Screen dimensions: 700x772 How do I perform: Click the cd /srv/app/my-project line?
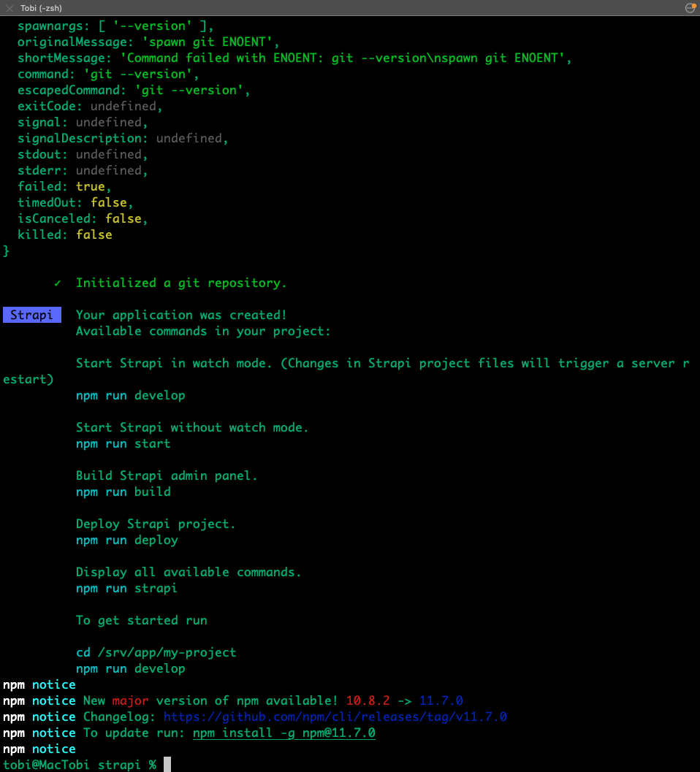pos(156,652)
